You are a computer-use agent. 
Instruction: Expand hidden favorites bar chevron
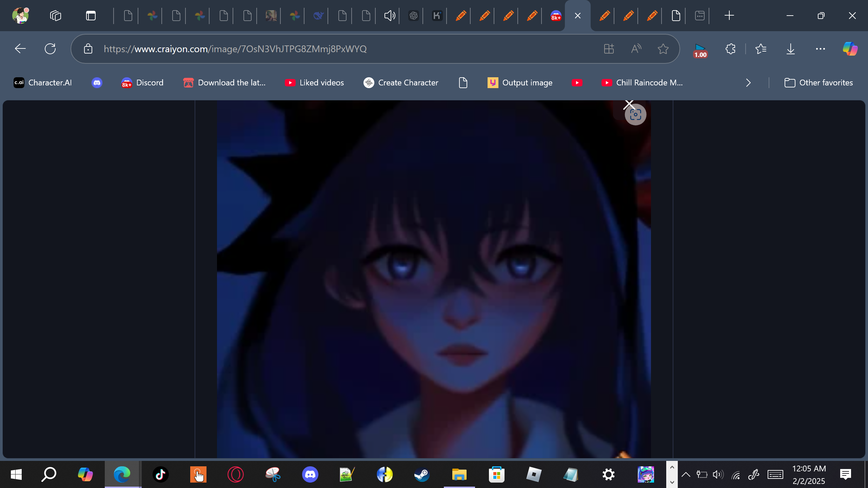[x=748, y=83]
